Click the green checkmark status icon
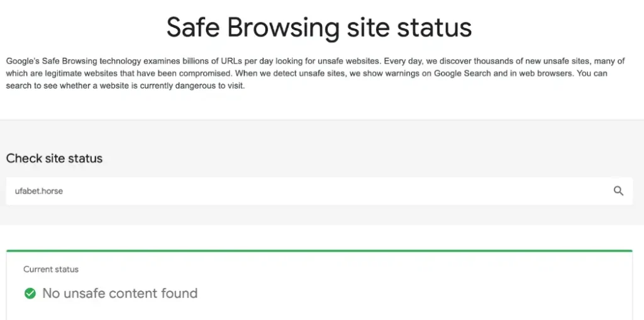Screen dimensions: 644x320 (30, 294)
